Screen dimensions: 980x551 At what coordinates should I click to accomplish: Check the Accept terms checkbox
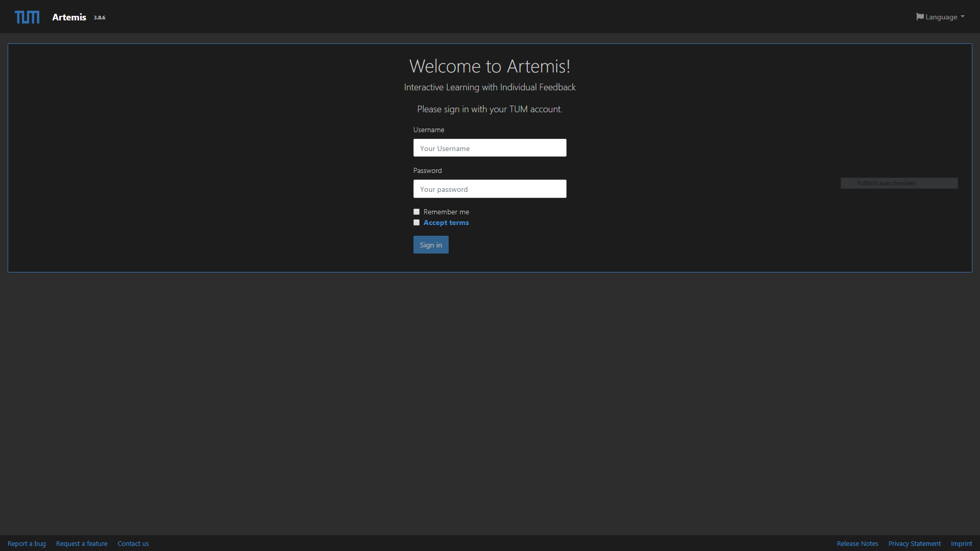pos(416,222)
